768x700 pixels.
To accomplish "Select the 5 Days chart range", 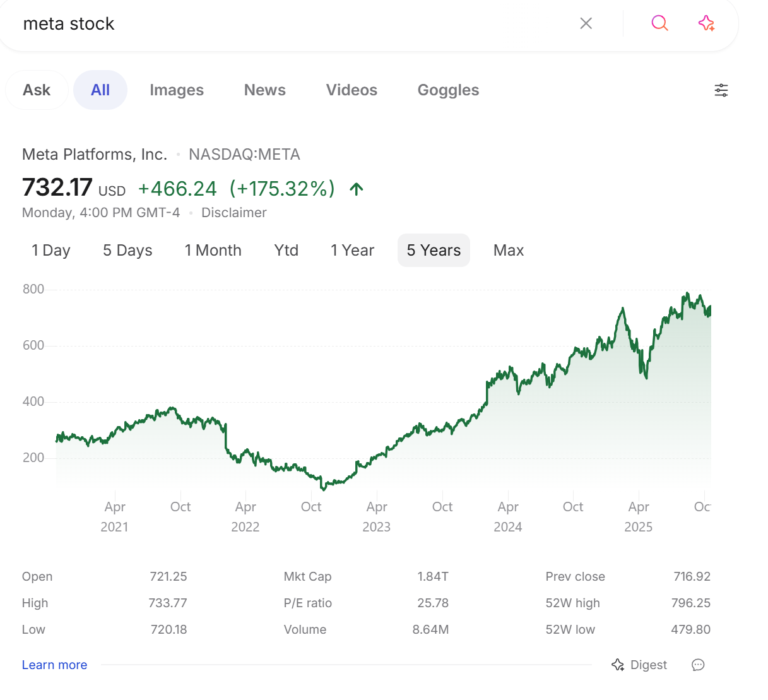I will (x=127, y=251).
